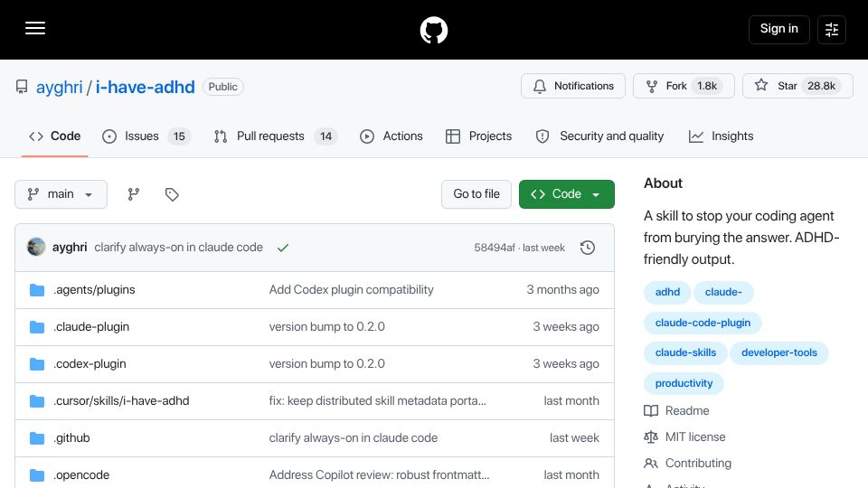Fork the repository using the Fork button
868x488 pixels.
pos(684,86)
